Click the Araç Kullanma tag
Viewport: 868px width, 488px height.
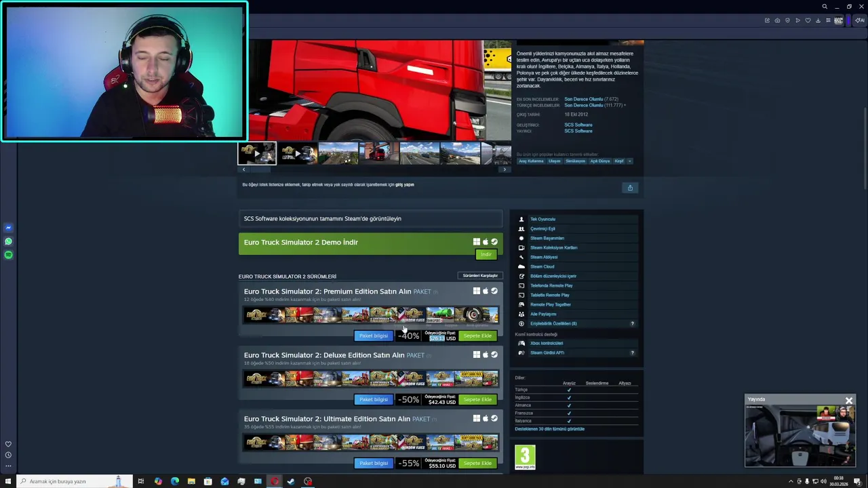[x=531, y=161]
